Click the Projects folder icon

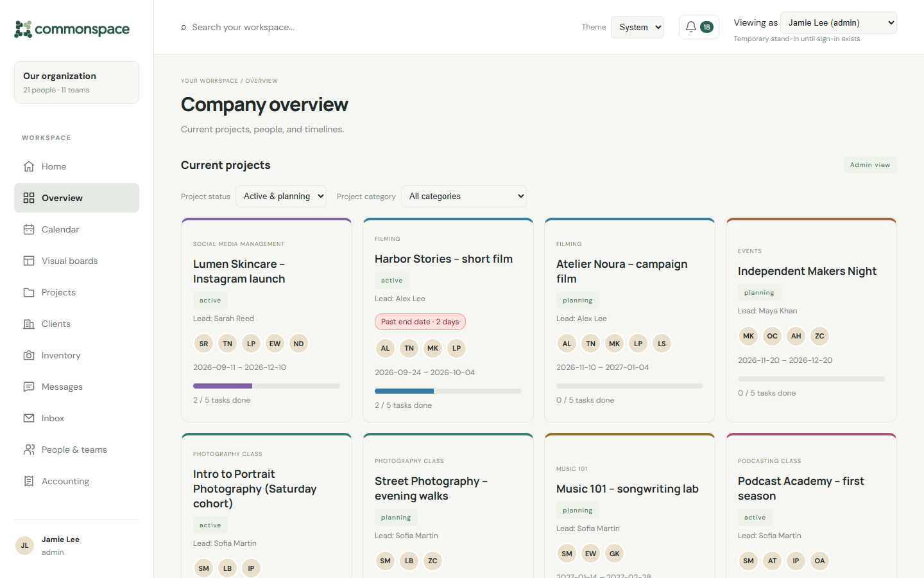tap(29, 292)
